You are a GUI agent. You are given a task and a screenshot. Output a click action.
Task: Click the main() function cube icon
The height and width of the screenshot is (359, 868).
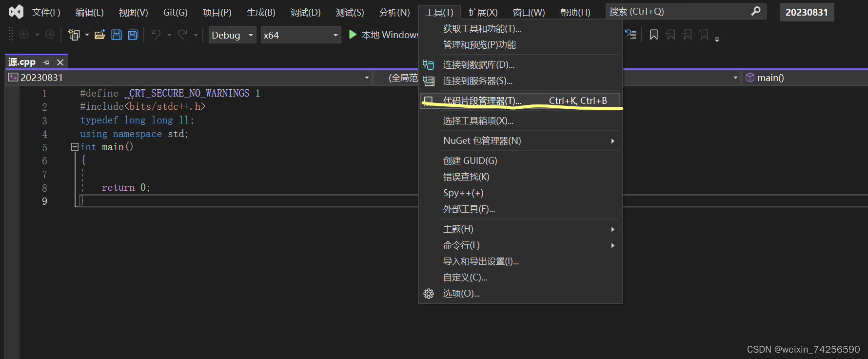click(750, 78)
